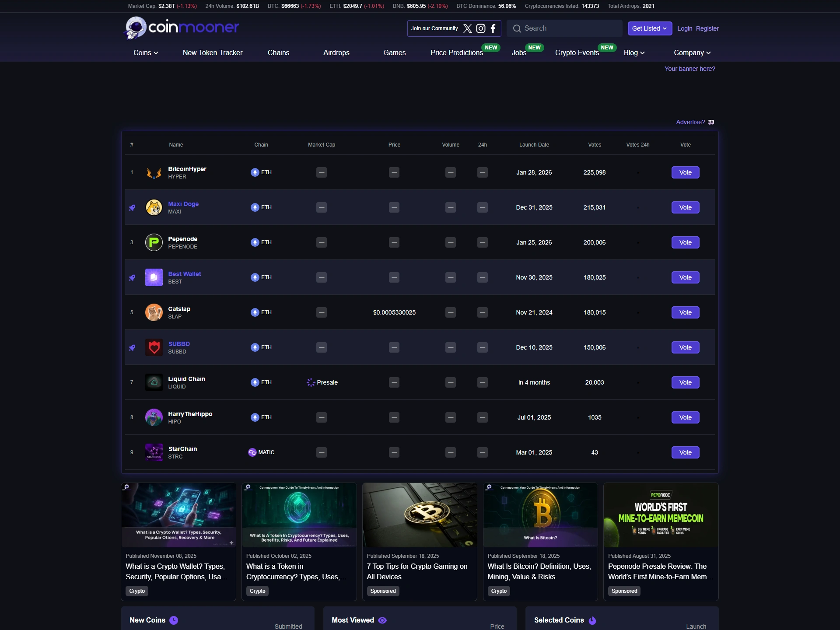Click the BitcoinHyper coin logo

click(154, 172)
